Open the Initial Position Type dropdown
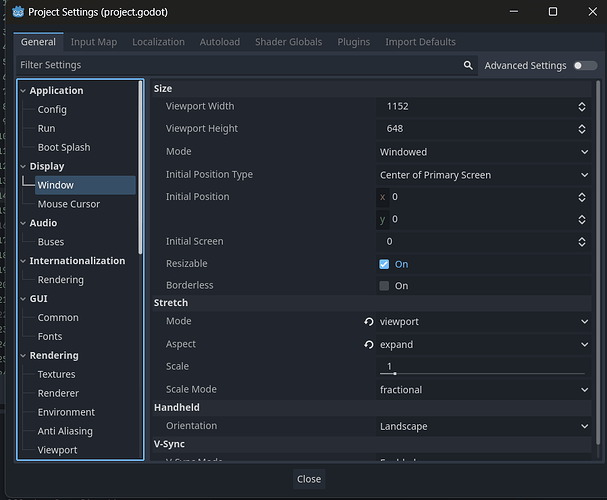The image size is (607, 500). click(x=484, y=175)
